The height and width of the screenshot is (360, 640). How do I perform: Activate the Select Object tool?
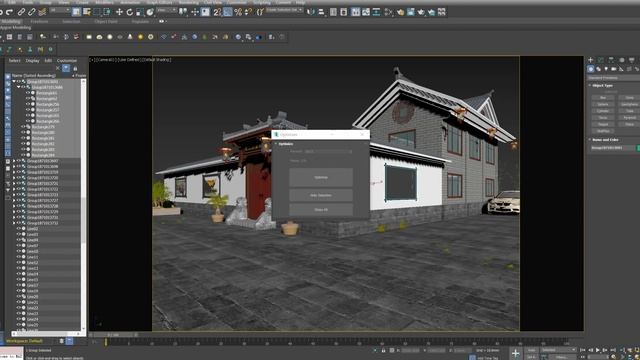pyautogui.click(x=76, y=12)
